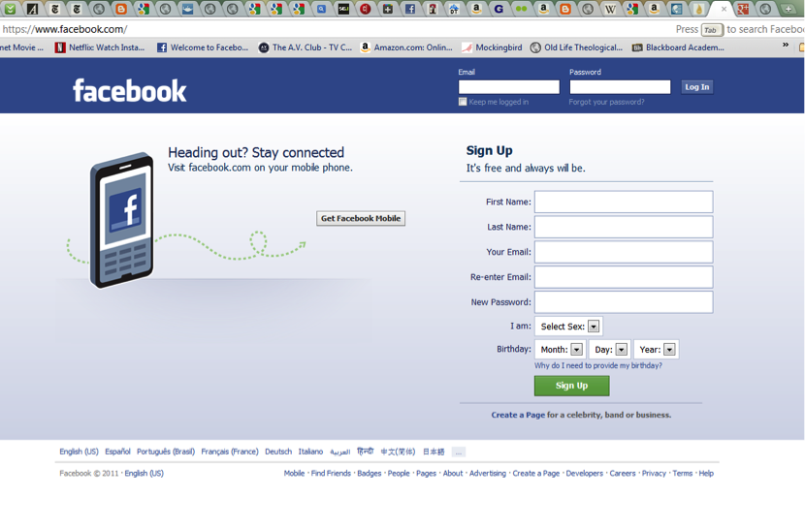Open the Developers footer link
This screenshot has height=532, width=805.
[584, 474]
